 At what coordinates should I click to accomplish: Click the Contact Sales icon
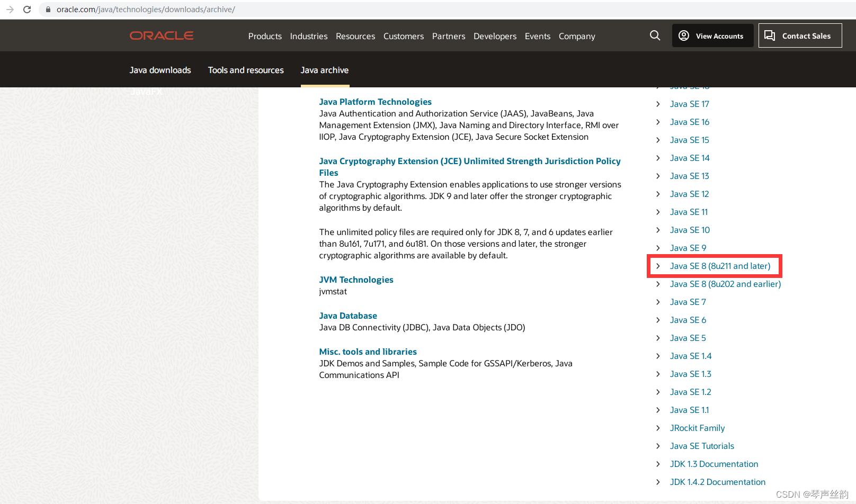(x=770, y=35)
